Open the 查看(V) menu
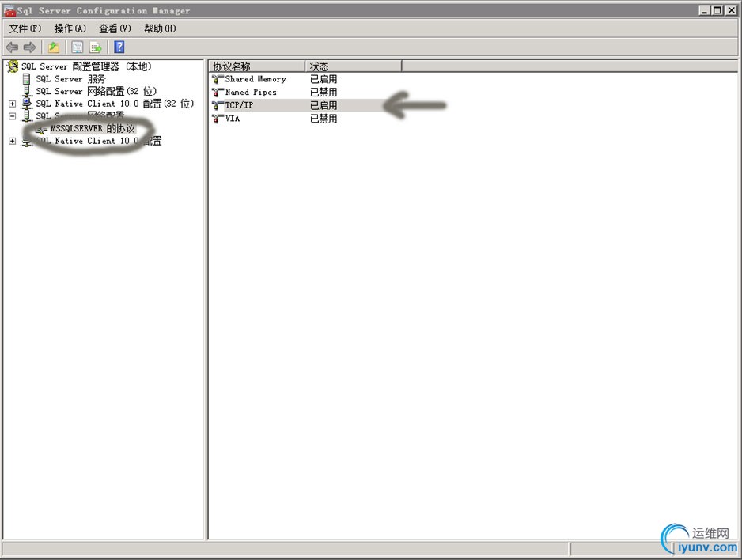 (115, 28)
